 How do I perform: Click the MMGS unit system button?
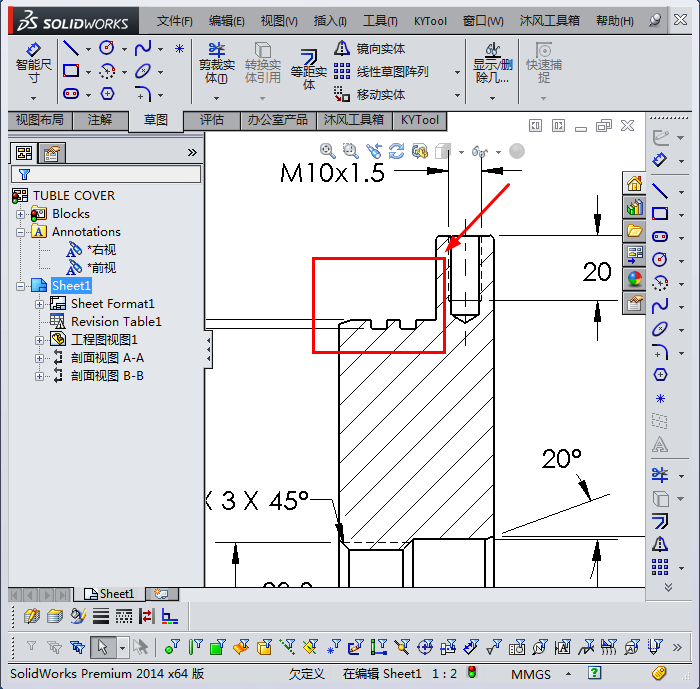[530, 674]
